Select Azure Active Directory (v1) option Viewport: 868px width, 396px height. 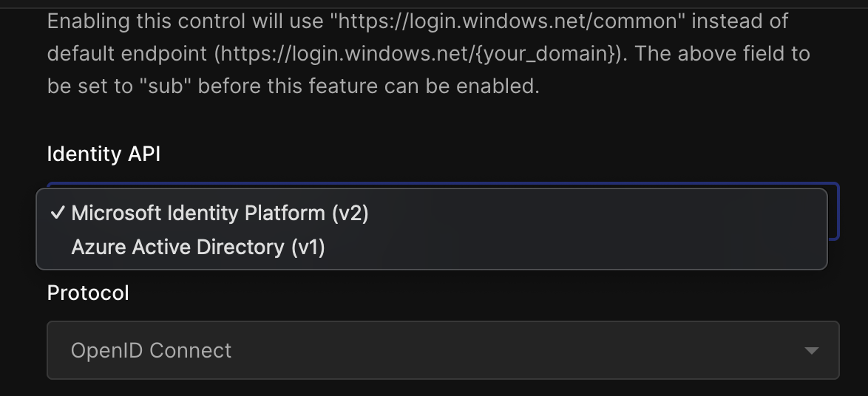[x=198, y=247]
